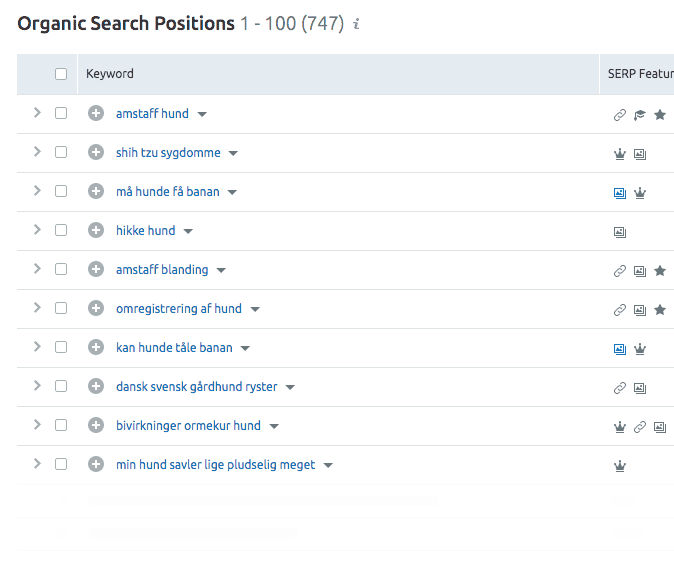The height and width of the screenshot is (561, 674).
Task: Sort by the Keyword column header
Action: (x=110, y=74)
